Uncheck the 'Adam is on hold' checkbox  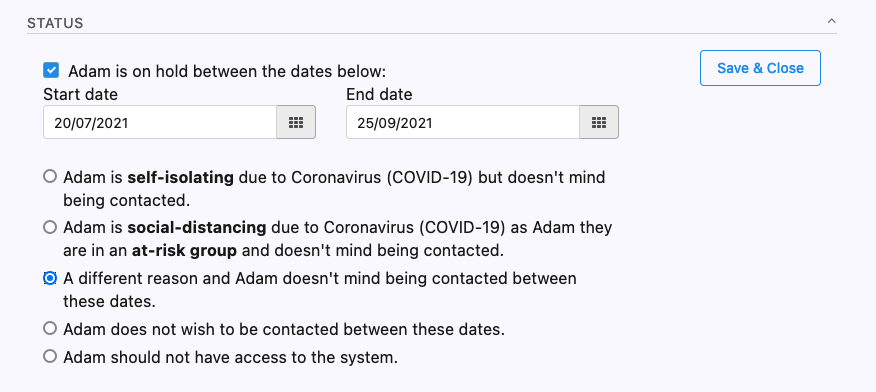pyautogui.click(x=51, y=71)
